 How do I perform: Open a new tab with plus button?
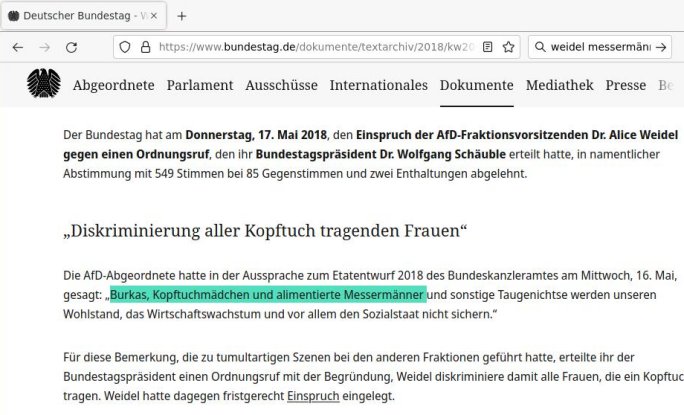[182, 16]
